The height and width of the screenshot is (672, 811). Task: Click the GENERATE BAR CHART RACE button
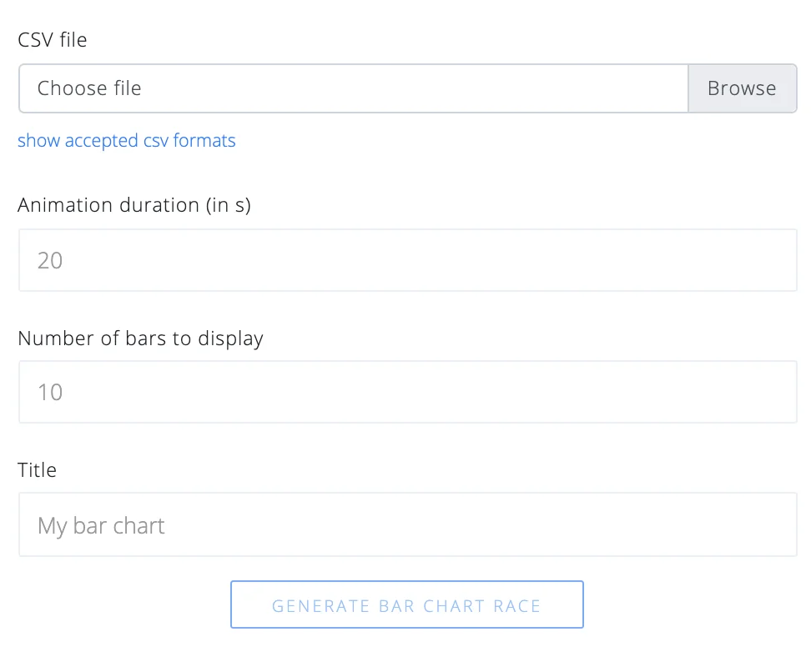pos(406,604)
